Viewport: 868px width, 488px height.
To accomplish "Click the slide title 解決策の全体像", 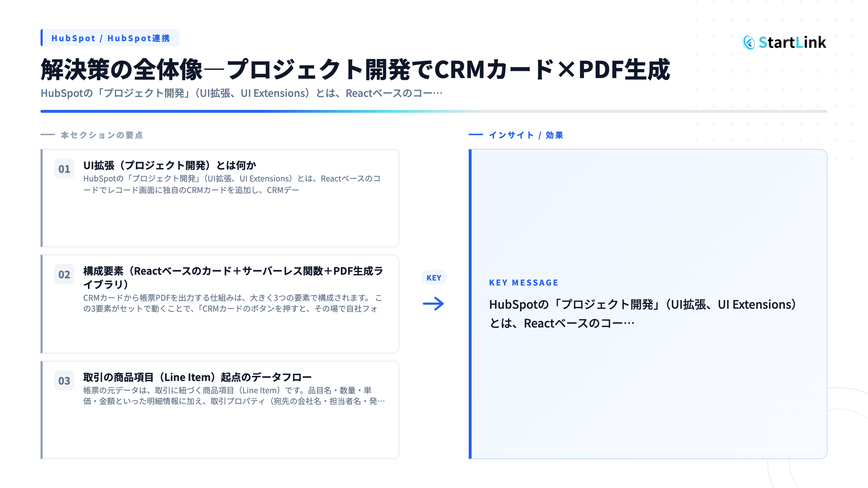I will point(355,69).
